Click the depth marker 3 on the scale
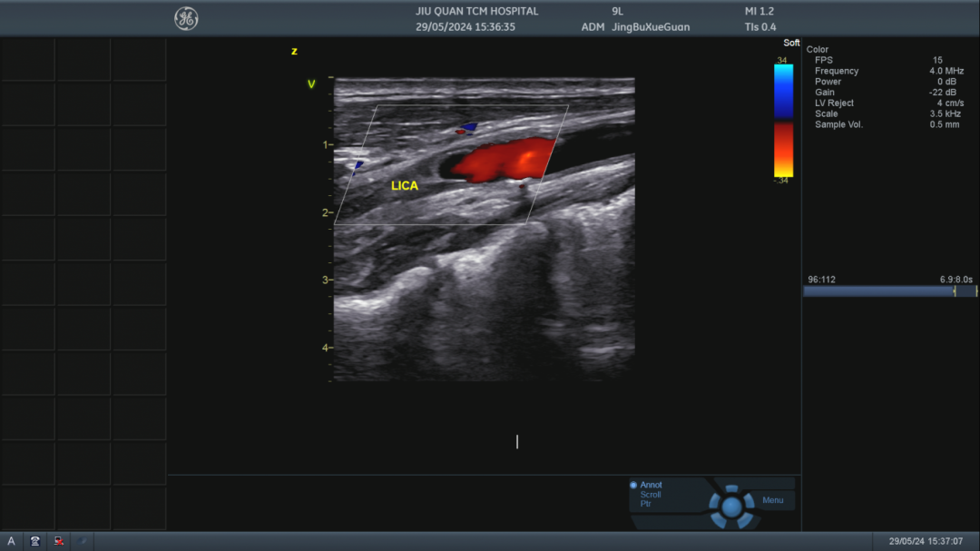The height and width of the screenshot is (551, 980). click(x=325, y=280)
